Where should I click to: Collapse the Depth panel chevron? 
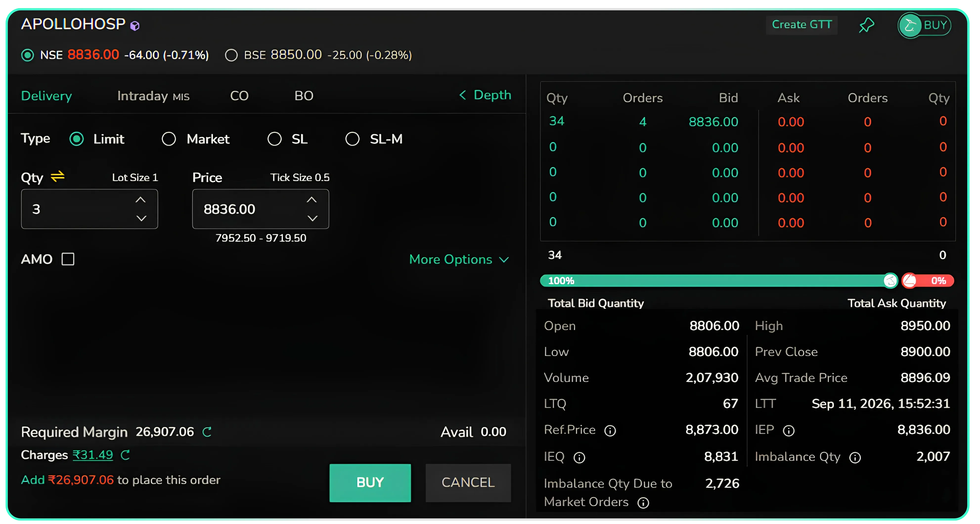[x=463, y=95]
